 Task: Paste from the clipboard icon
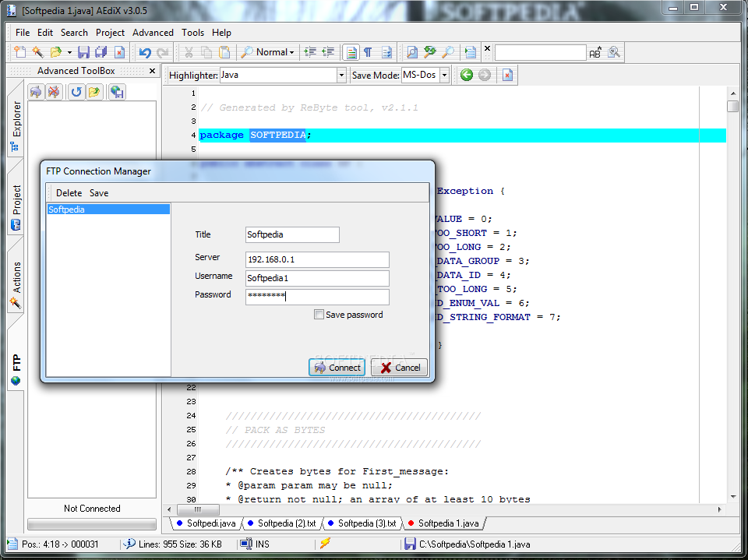[x=224, y=52]
